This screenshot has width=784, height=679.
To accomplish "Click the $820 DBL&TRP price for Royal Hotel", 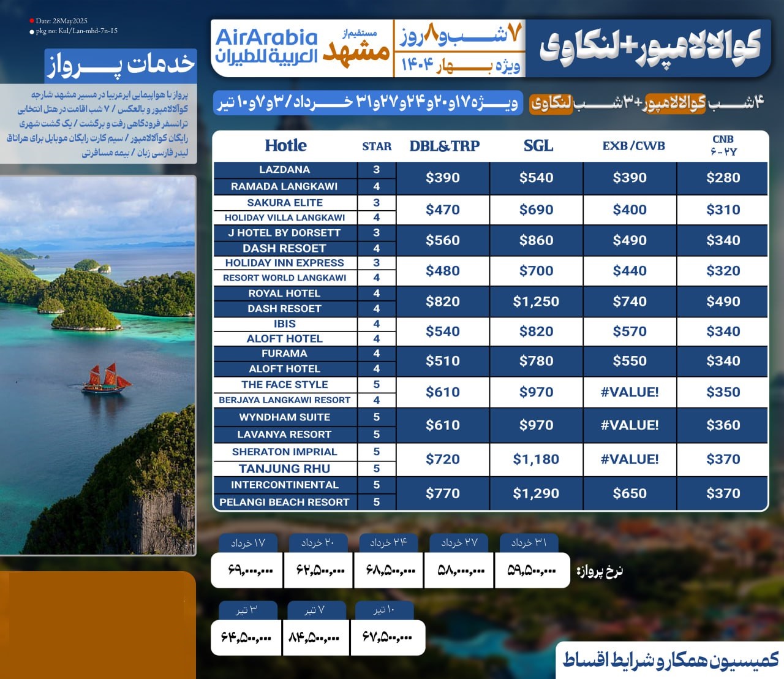I will (443, 302).
